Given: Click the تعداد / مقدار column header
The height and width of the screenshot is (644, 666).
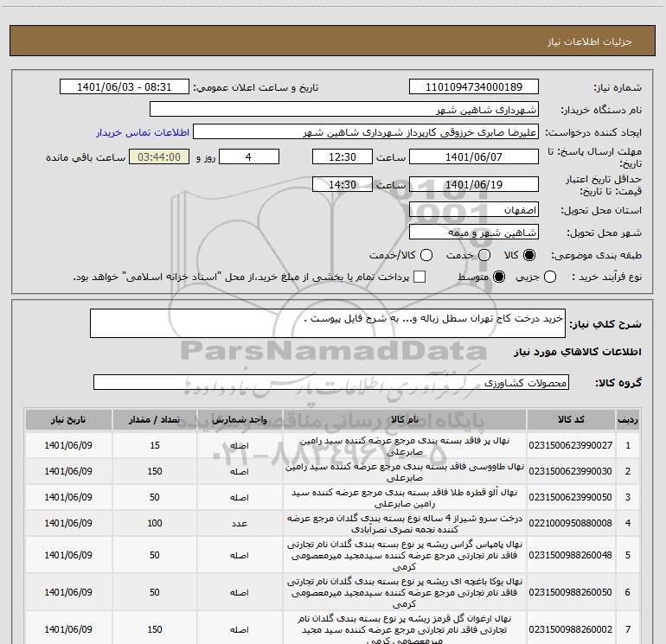Looking at the screenshot, I should pyautogui.click(x=155, y=419).
